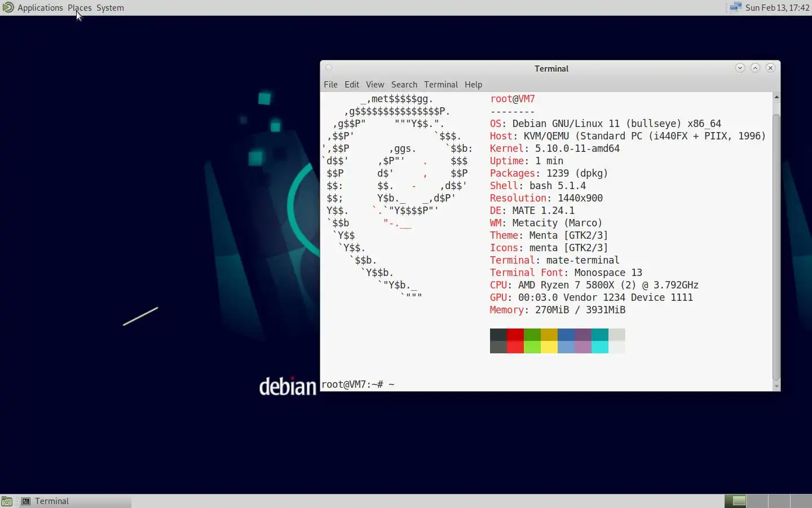This screenshot has height=508, width=812.
Task: Click the terminal scrollbar up arrow
Action: [776, 97]
